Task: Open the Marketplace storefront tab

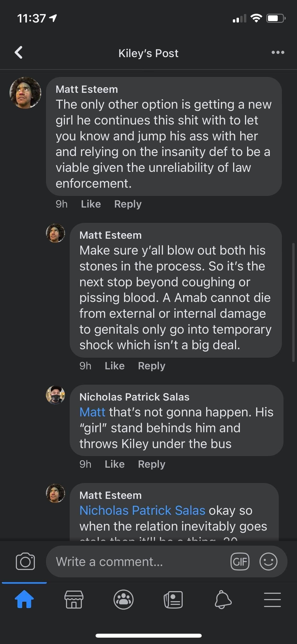Action: tap(74, 599)
